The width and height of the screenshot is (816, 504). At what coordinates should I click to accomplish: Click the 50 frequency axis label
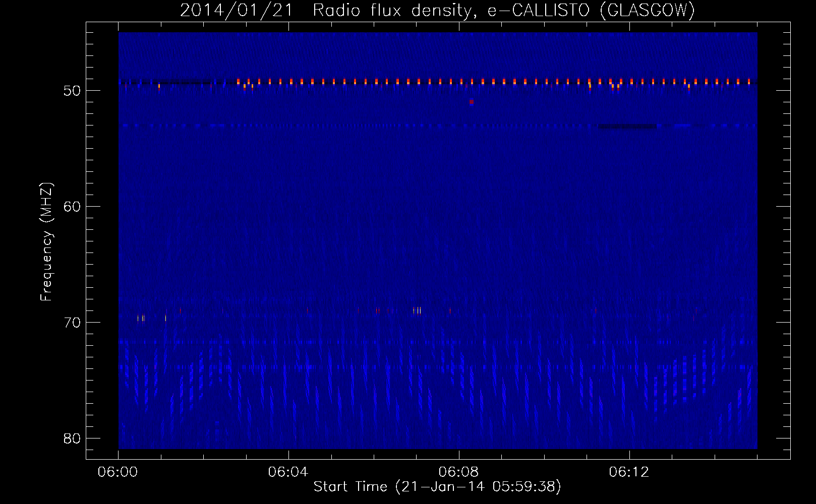(72, 91)
